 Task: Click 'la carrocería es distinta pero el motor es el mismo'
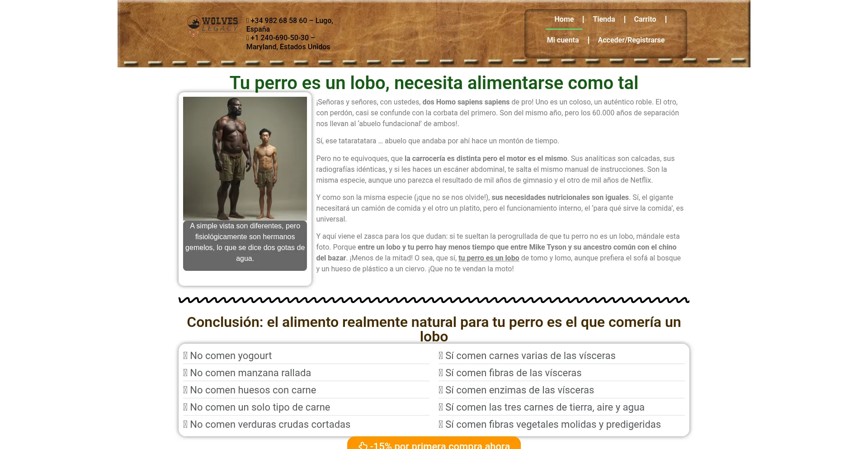coord(486,159)
